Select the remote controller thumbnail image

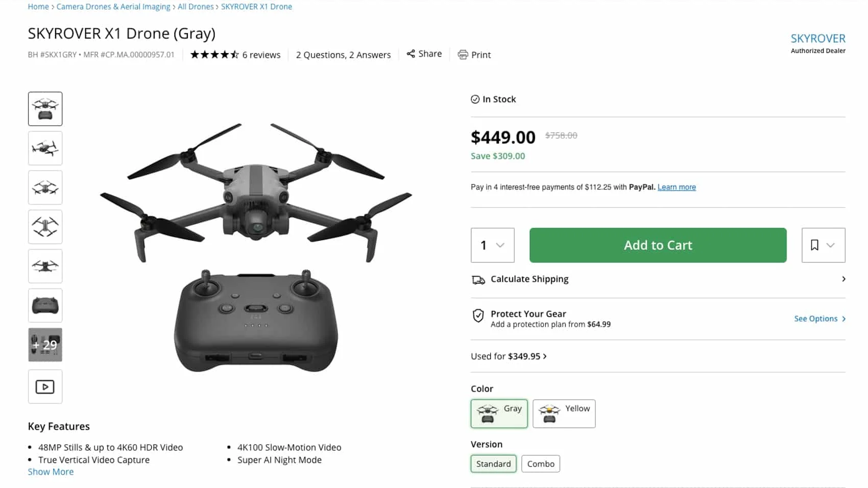45,305
